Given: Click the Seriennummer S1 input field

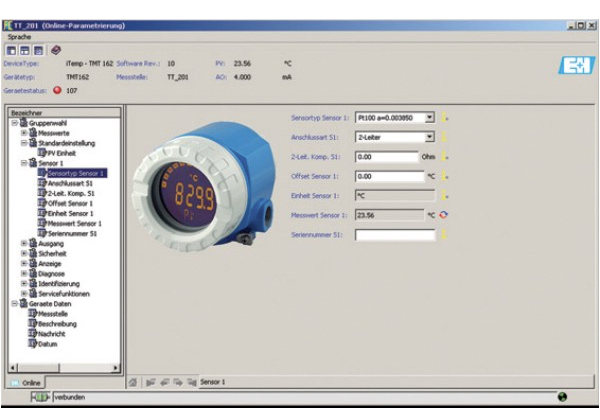Looking at the screenshot, I should [x=395, y=235].
